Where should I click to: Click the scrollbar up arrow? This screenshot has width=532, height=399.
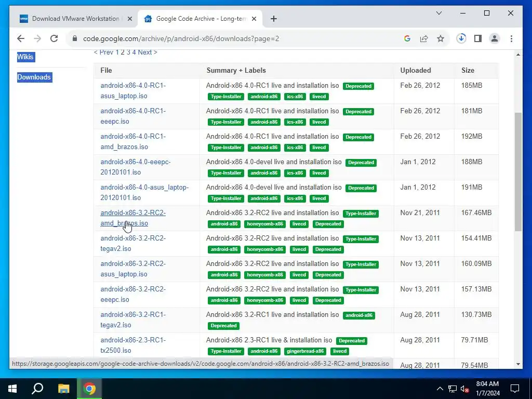click(x=518, y=54)
